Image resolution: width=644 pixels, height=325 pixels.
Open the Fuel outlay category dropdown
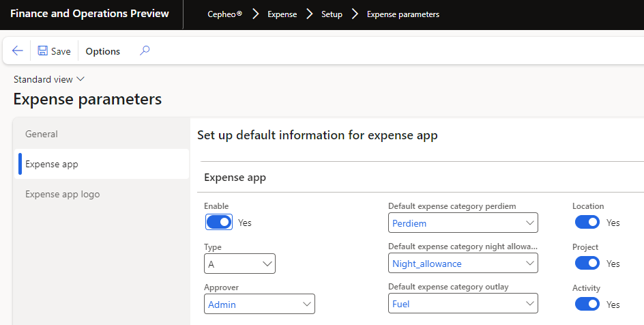[x=529, y=305]
